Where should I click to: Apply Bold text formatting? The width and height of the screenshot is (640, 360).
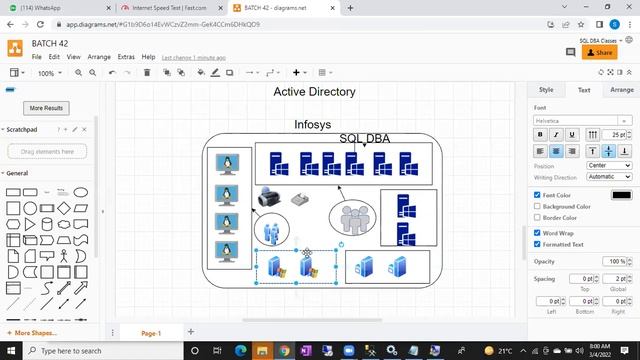540,134
